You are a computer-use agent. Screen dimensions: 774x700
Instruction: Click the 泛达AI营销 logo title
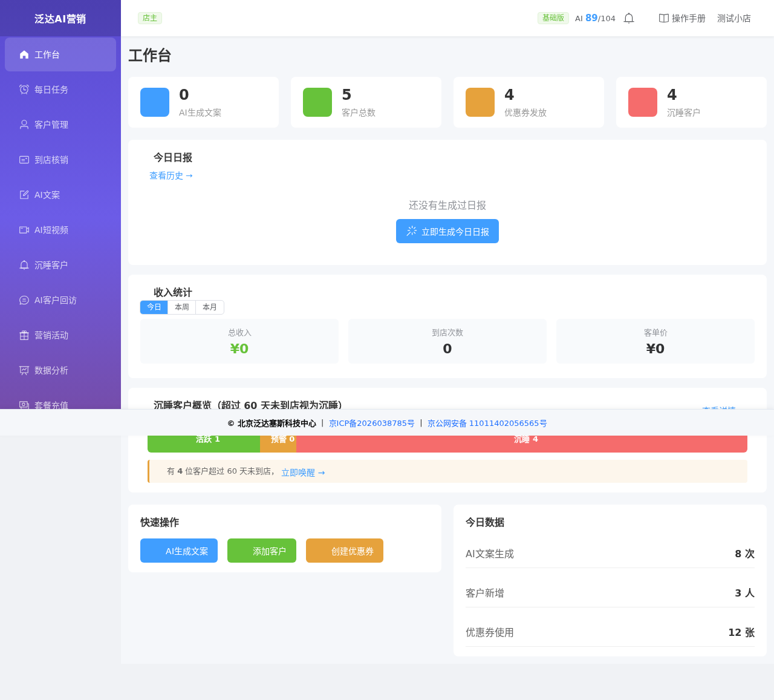tap(60, 19)
